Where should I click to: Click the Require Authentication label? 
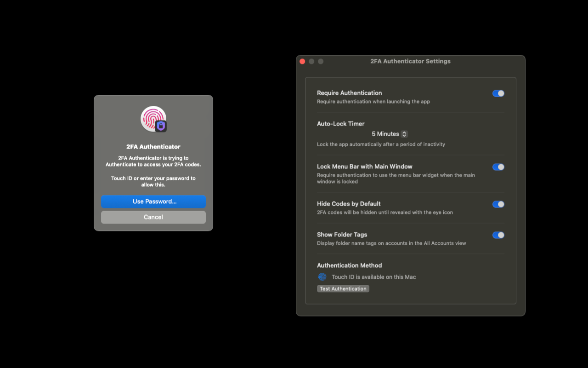[349, 92]
